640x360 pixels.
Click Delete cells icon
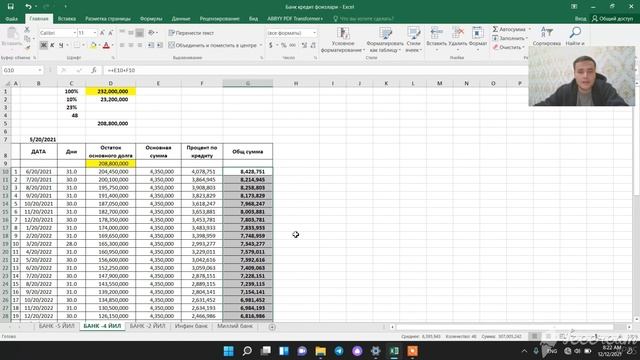[x=458, y=33]
